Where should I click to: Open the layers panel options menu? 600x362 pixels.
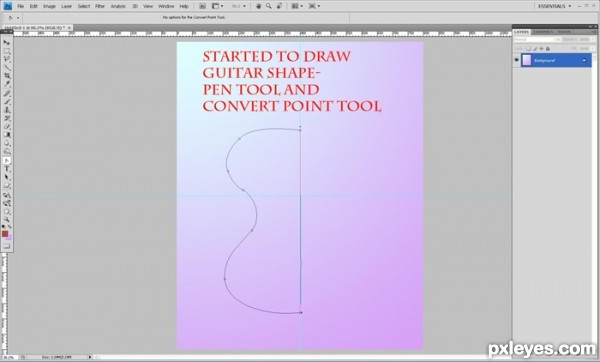pyautogui.click(x=593, y=32)
